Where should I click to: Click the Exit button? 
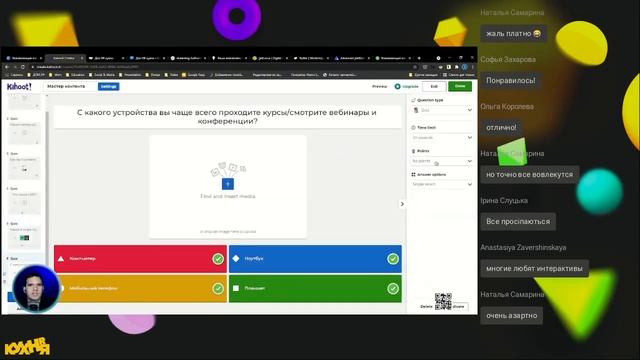tap(434, 87)
